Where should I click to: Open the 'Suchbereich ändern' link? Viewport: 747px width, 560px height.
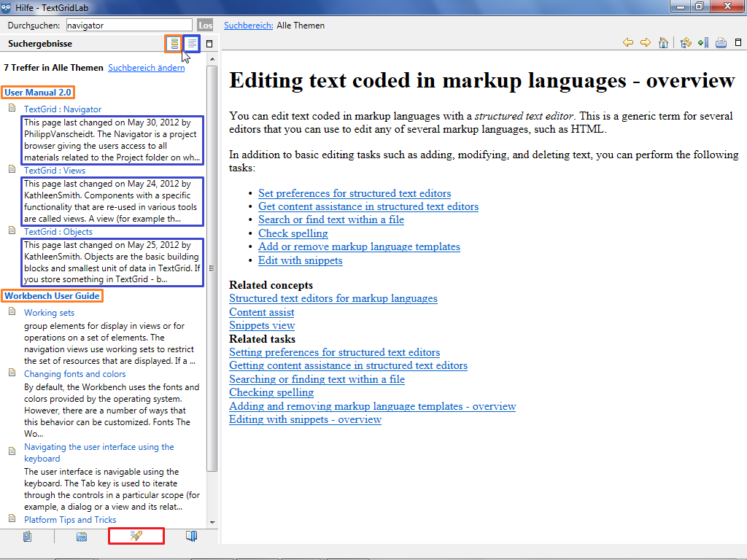[146, 68]
